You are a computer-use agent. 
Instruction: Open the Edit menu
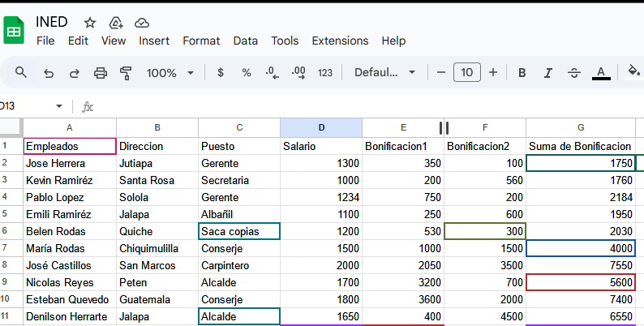[78, 41]
